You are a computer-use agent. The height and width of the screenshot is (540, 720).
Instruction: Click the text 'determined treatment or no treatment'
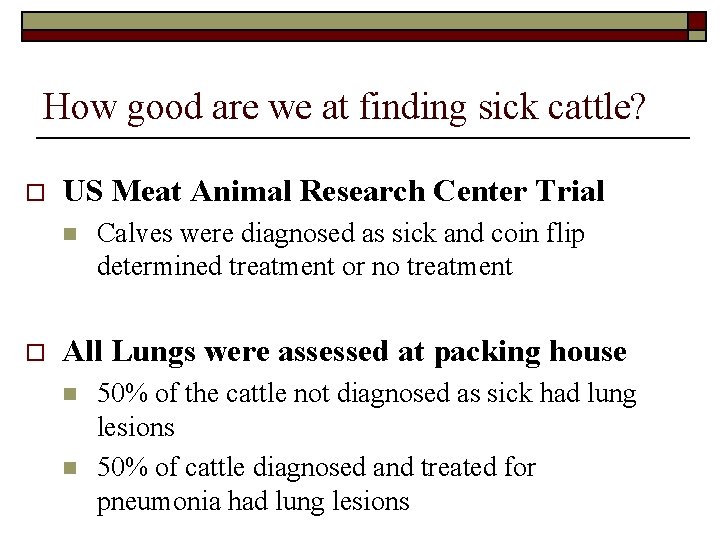pyautogui.click(x=304, y=267)
